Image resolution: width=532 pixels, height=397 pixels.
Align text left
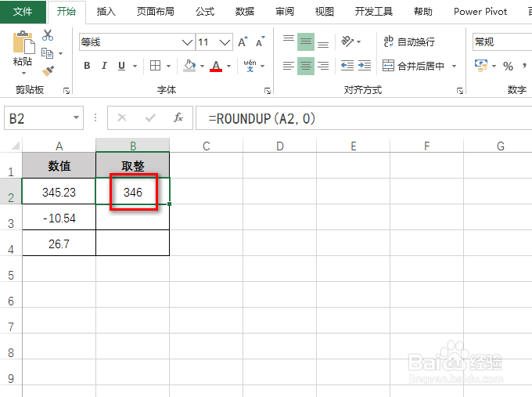click(x=289, y=66)
